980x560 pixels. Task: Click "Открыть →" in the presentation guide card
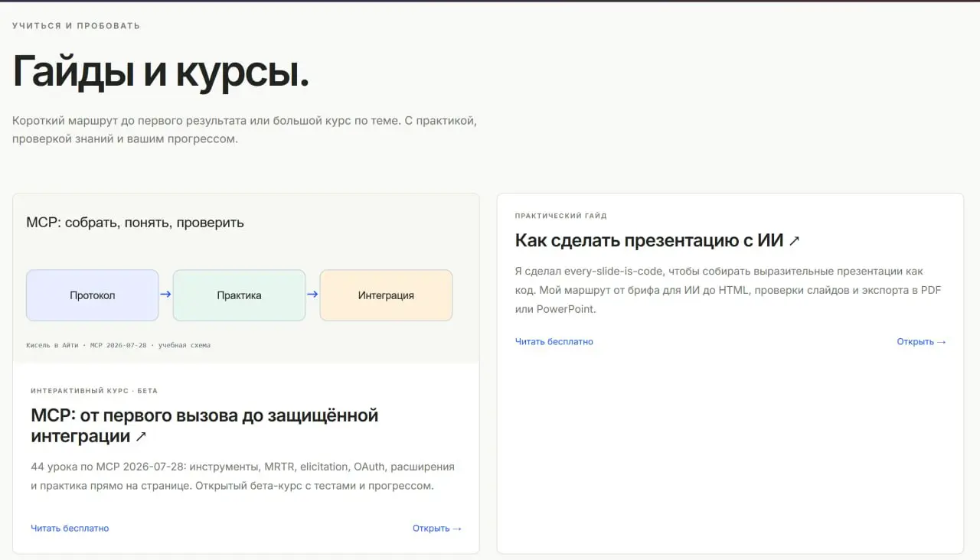point(922,341)
